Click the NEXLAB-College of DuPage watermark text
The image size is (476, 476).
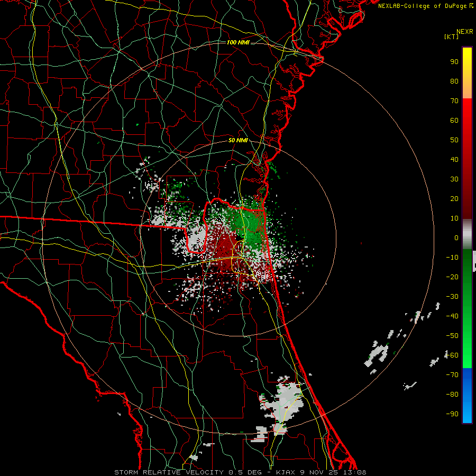425,6
